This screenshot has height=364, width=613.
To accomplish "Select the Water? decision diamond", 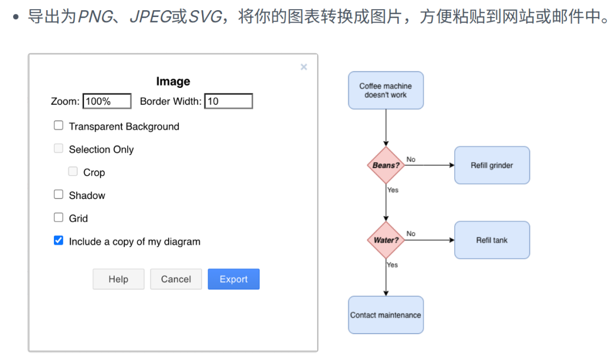I will click(386, 240).
